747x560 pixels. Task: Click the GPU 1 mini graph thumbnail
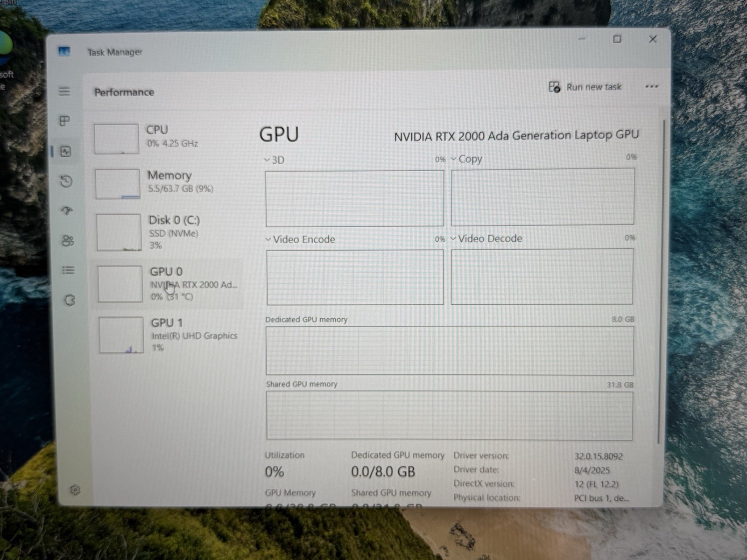coord(121,335)
